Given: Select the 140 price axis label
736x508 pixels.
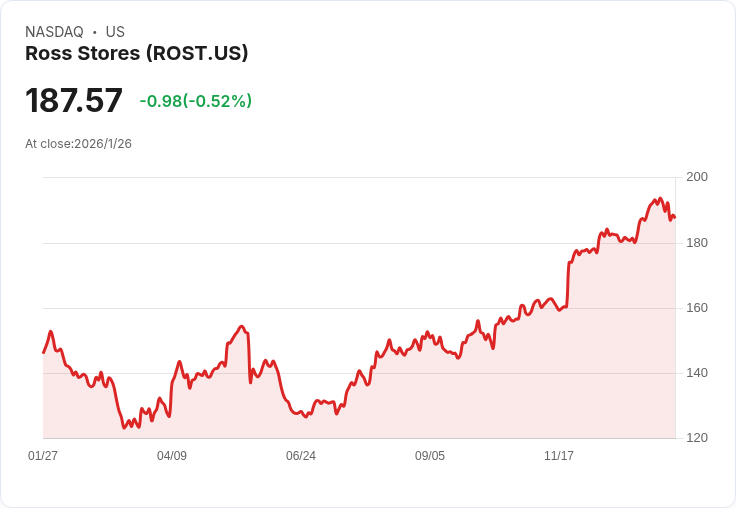Looking at the screenshot, I should [697, 373].
